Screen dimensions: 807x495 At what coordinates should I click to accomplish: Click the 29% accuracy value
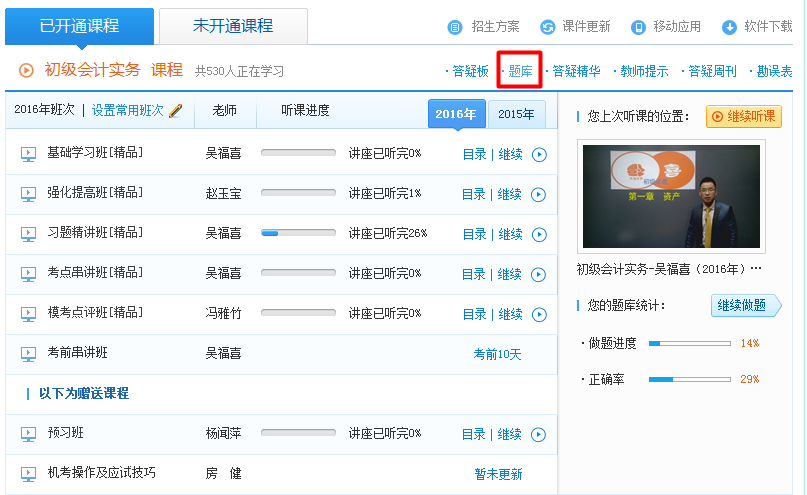coord(750,379)
